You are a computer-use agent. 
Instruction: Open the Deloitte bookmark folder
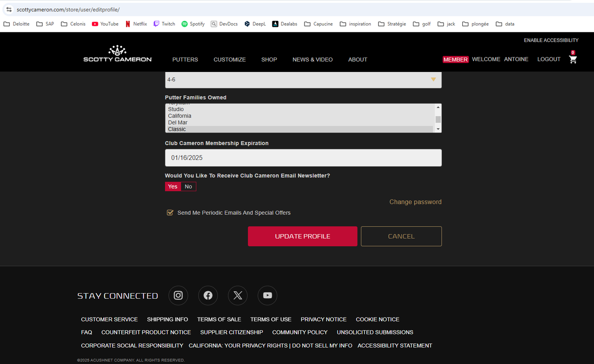coord(17,24)
